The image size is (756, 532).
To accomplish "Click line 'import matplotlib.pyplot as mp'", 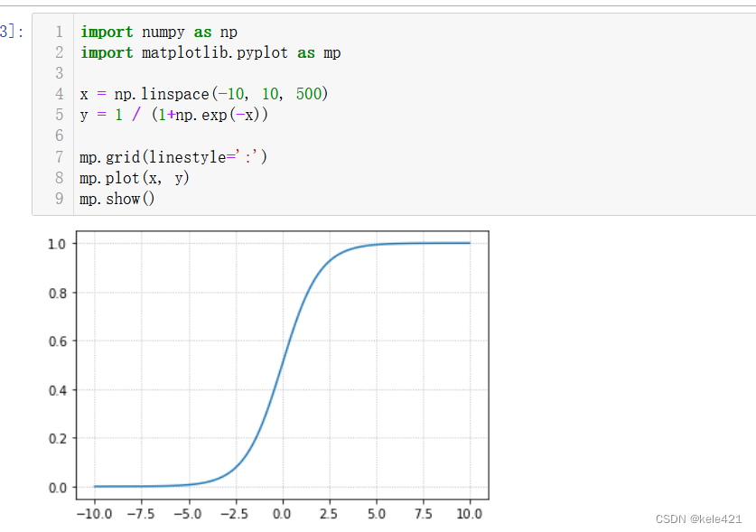I will pyautogui.click(x=210, y=52).
